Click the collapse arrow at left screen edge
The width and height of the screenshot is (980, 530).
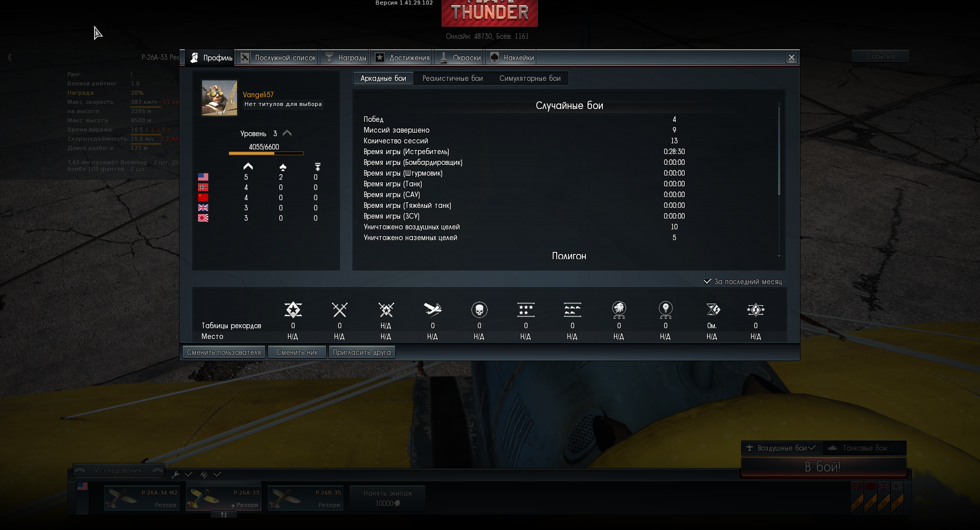[x=10, y=57]
